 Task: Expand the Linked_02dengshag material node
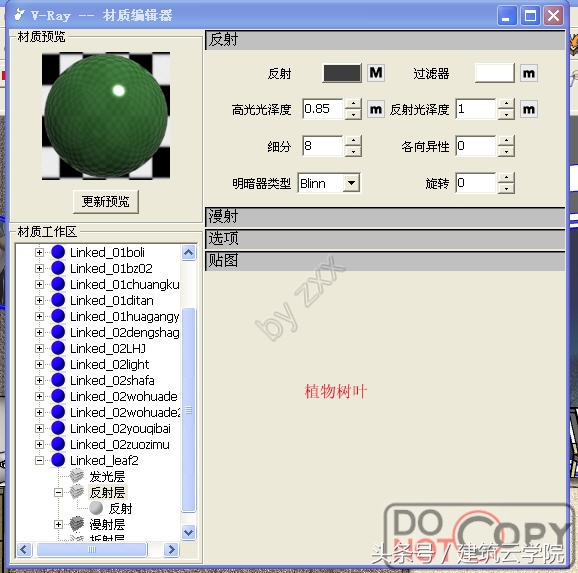pyautogui.click(x=39, y=332)
